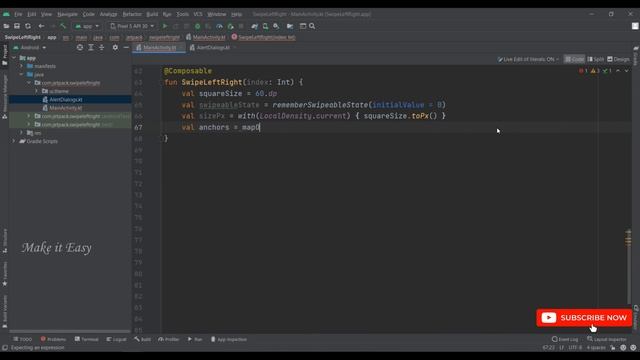This screenshot has width=640, height=360.
Task: Click the Debug app bug icon
Action: [x=198, y=26]
